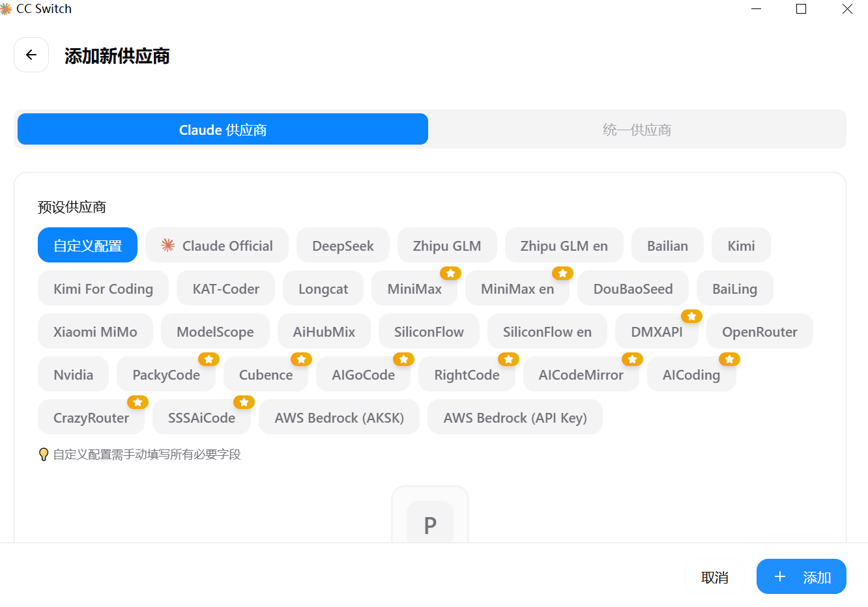This screenshot has height=607, width=868.
Task: Click the 添加新供应商 page heading
Action: coord(117,56)
